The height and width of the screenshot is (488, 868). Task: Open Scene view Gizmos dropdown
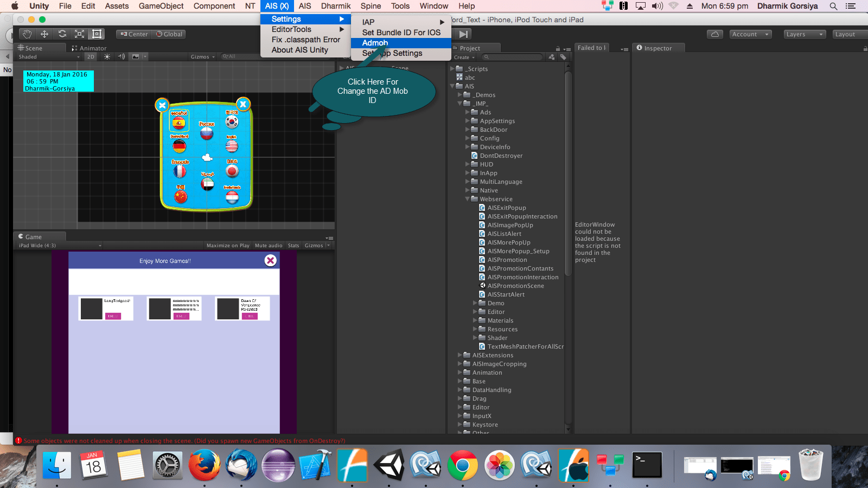tap(203, 56)
